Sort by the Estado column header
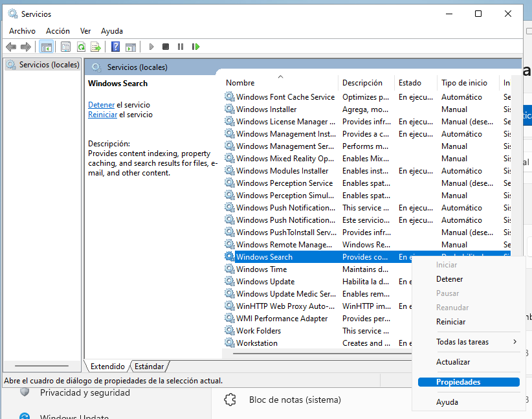 [x=416, y=83]
